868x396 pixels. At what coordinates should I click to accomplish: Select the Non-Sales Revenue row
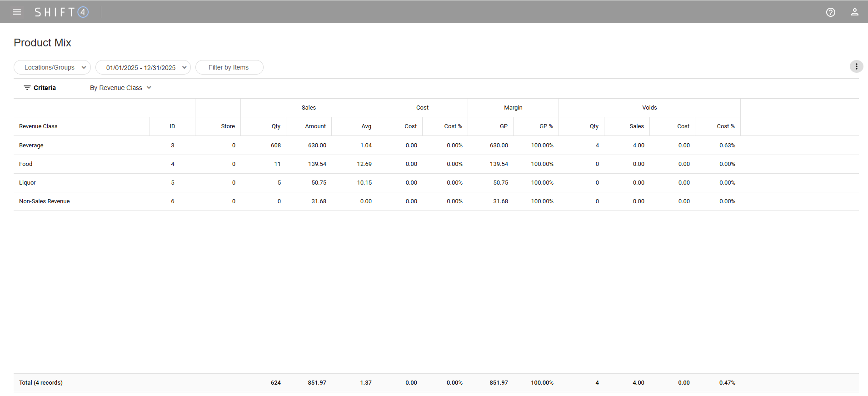point(45,201)
